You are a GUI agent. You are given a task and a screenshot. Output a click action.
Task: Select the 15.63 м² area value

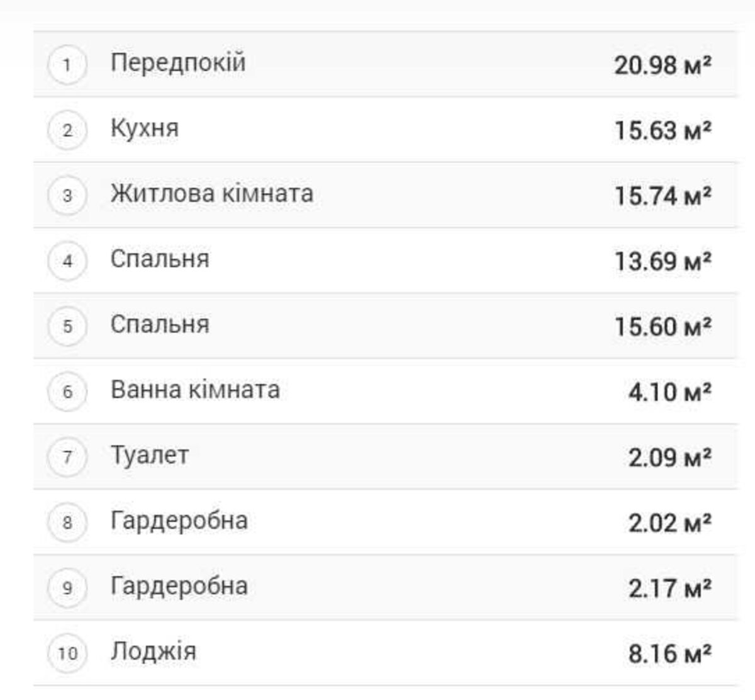pos(663,130)
